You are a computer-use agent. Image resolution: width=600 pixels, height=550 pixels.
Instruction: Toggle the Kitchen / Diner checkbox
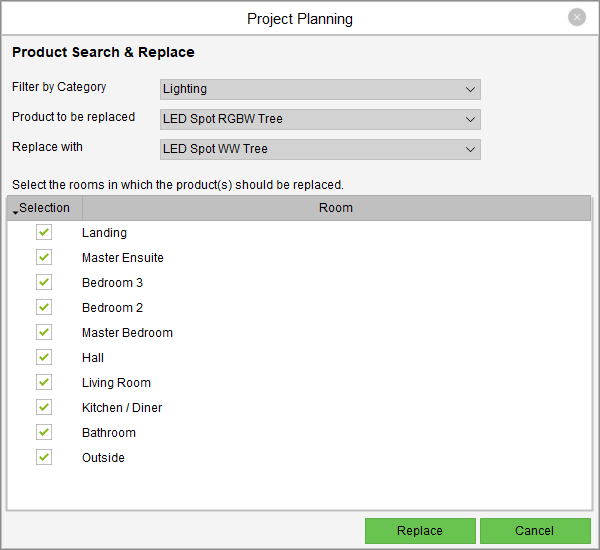point(44,407)
